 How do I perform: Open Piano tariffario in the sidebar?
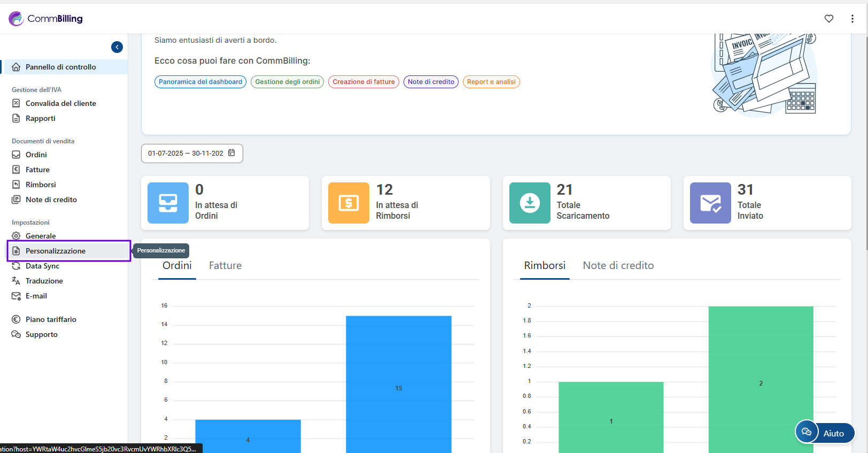tap(51, 319)
